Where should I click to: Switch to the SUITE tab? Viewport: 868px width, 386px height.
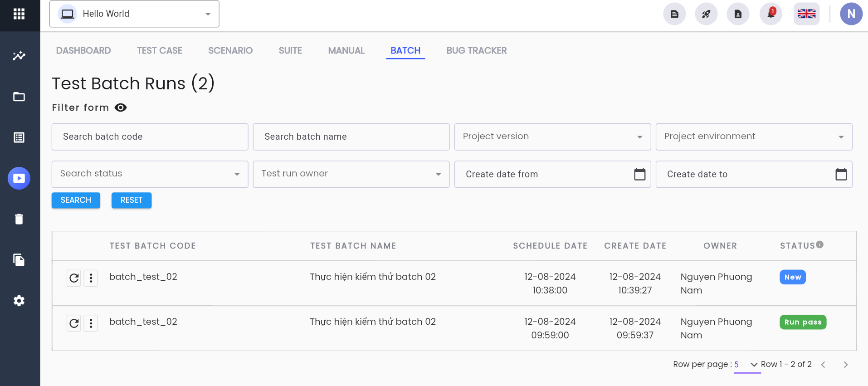(290, 51)
